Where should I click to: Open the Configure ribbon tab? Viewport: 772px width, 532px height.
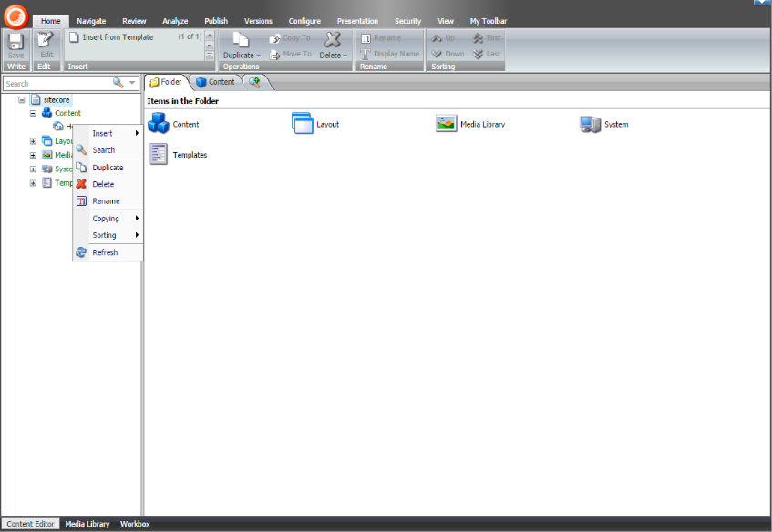(x=304, y=21)
